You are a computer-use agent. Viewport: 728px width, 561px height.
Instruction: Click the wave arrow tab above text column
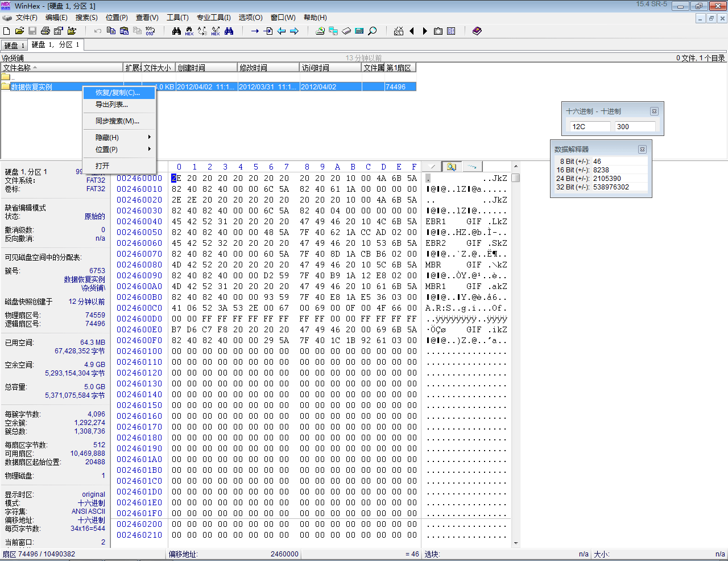coord(471,167)
